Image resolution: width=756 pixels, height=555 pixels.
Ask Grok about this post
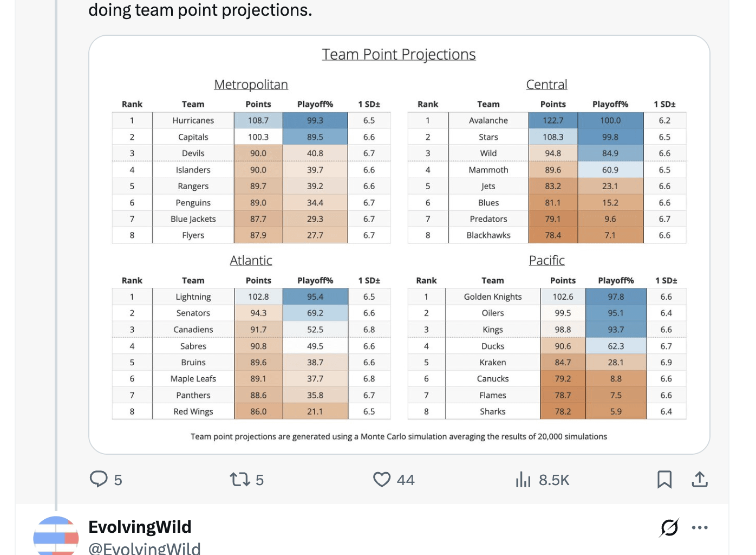(x=668, y=527)
